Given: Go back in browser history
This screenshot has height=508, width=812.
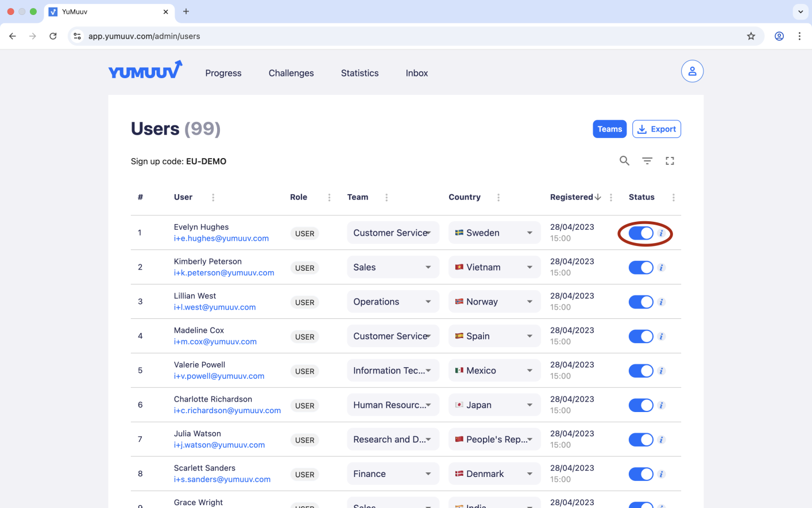Looking at the screenshot, I should click(13, 36).
